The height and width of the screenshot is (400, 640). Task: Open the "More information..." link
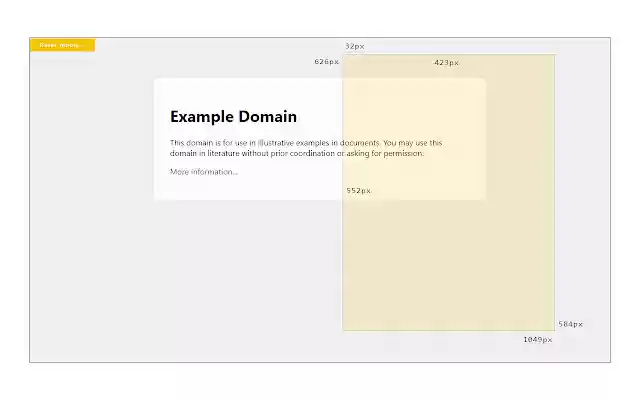pyautogui.click(x=204, y=172)
